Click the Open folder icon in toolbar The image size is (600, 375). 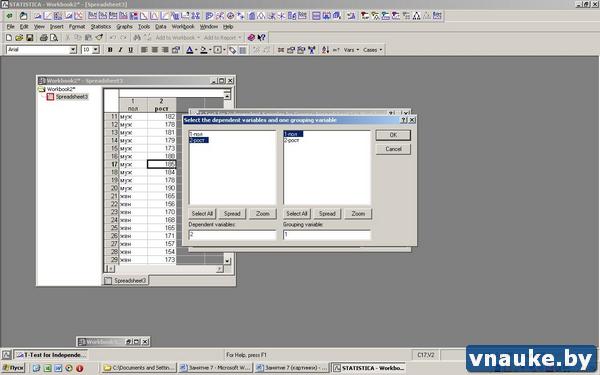(x=19, y=38)
